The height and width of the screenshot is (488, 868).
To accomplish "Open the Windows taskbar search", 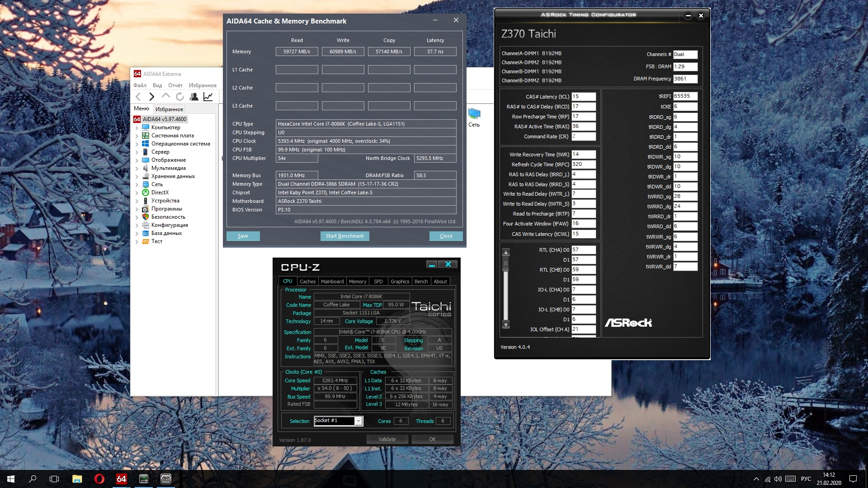I will (x=33, y=479).
